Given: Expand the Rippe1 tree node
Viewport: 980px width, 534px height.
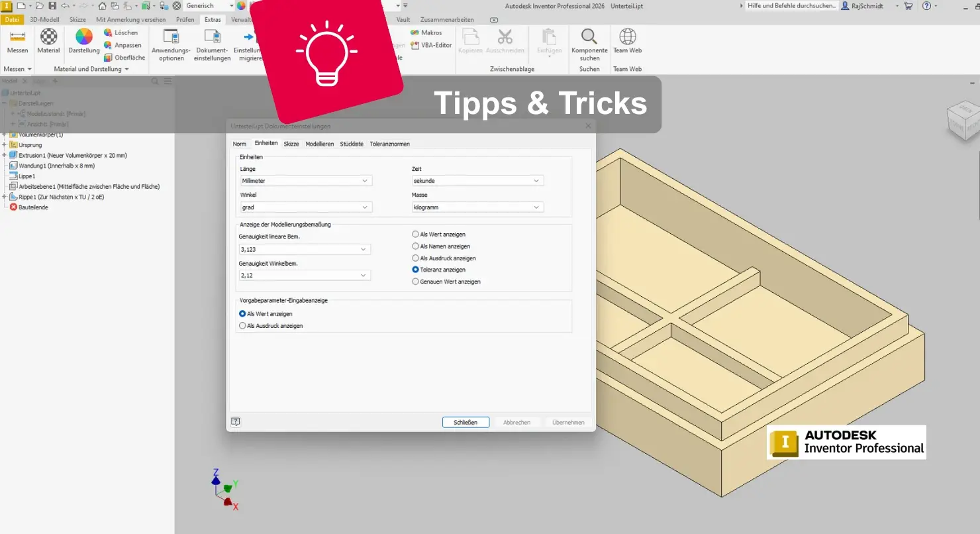Looking at the screenshot, I should pos(4,197).
